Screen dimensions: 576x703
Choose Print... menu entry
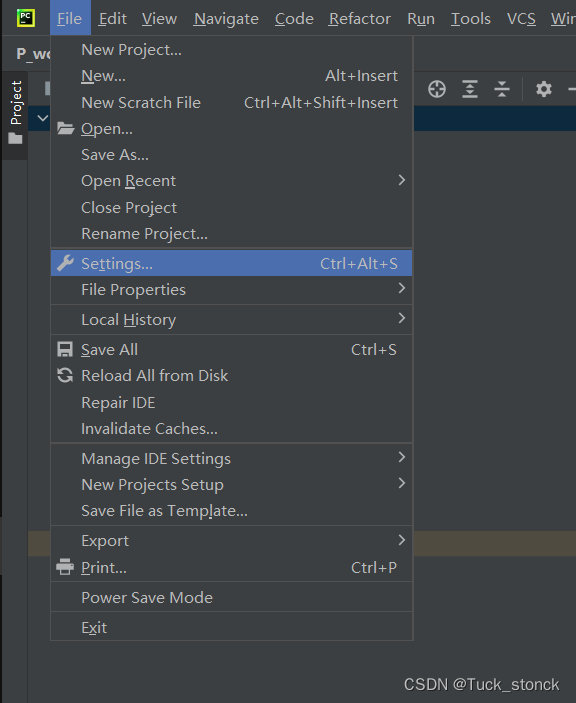click(231, 567)
